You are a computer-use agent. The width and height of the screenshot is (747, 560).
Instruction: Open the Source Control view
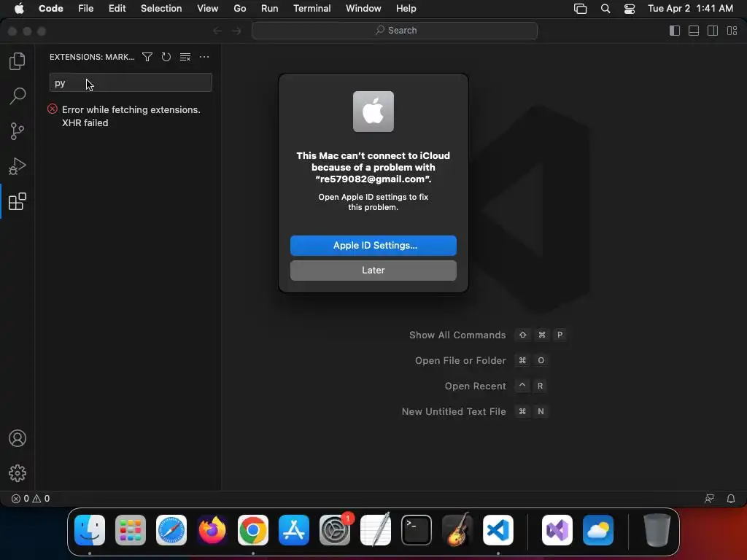pyautogui.click(x=18, y=131)
